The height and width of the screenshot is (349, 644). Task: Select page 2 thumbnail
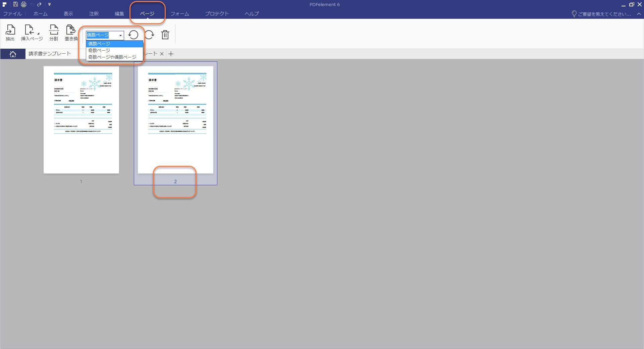(175, 120)
